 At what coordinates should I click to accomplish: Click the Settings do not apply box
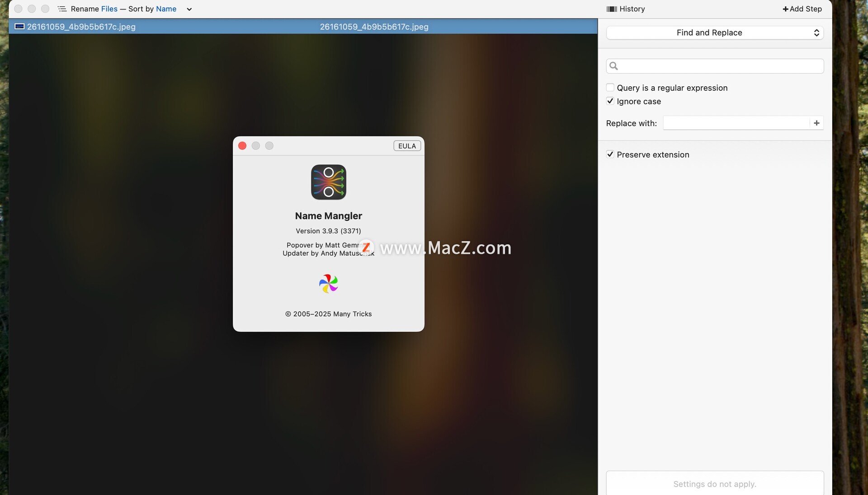pos(715,483)
